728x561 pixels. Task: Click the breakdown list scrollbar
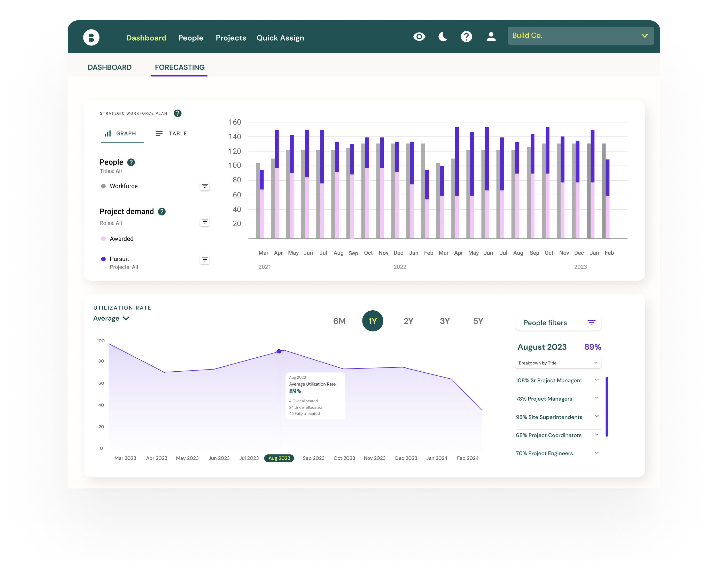[x=607, y=407]
